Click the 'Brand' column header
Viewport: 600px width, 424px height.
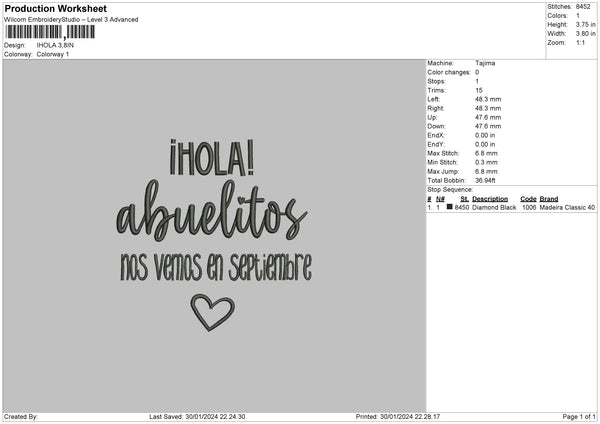coord(549,199)
